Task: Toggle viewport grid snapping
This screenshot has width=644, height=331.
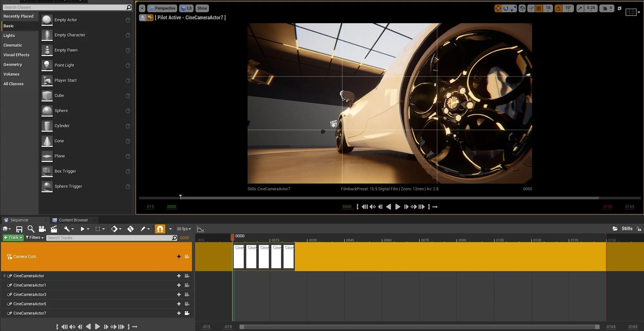Action: 539,8
